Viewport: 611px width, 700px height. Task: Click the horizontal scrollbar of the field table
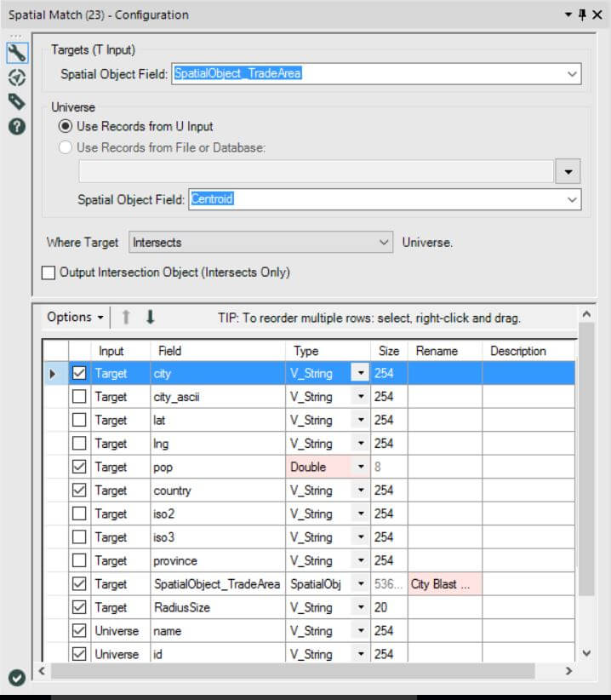point(293,670)
